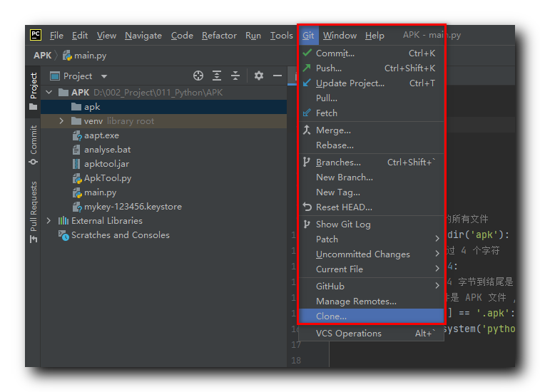Click the Branches icon in Git menu
Screen dimensions: 540x392
click(307, 162)
